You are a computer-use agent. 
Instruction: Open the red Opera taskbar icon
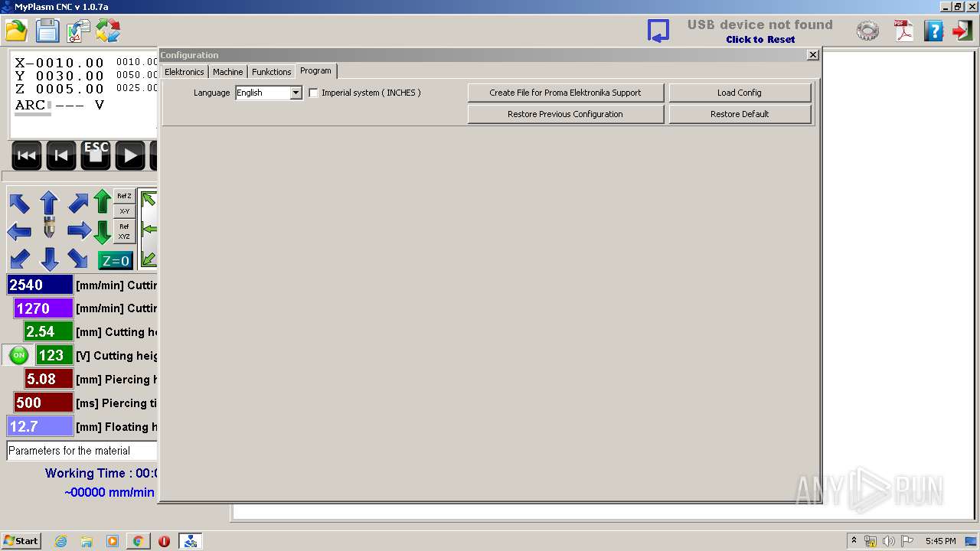coord(164,541)
